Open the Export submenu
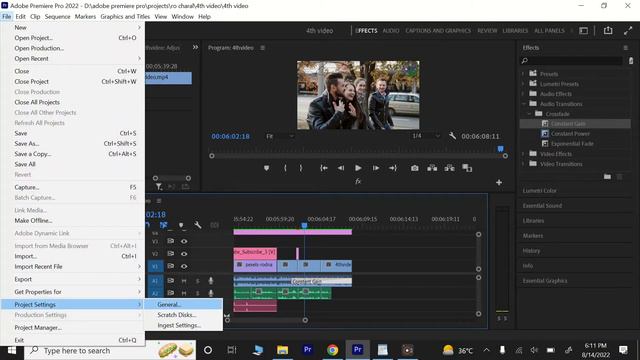The height and width of the screenshot is (360, 640). coord(73,279)
